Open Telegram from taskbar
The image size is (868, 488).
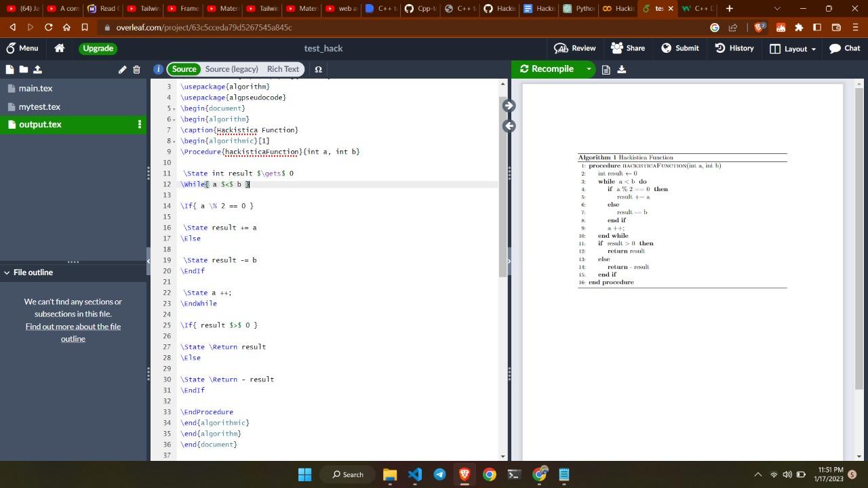pos(439,474)
